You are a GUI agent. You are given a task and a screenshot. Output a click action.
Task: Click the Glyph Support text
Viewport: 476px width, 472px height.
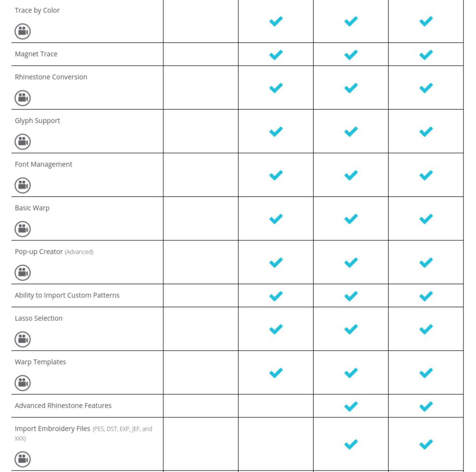37,121
